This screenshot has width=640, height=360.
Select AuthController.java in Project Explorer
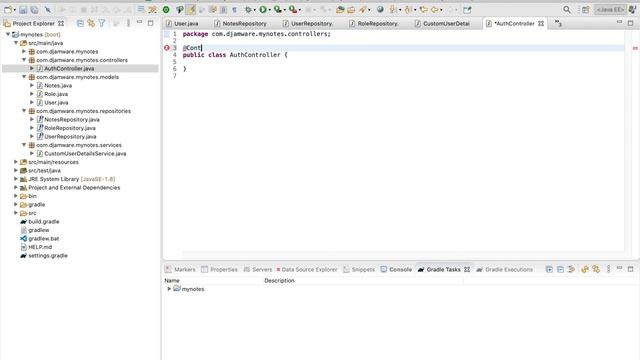click(69, 69)
